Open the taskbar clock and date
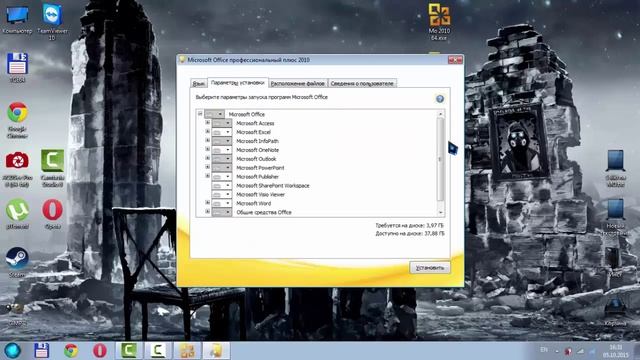 pyautogui.click(x=616, y=351)
